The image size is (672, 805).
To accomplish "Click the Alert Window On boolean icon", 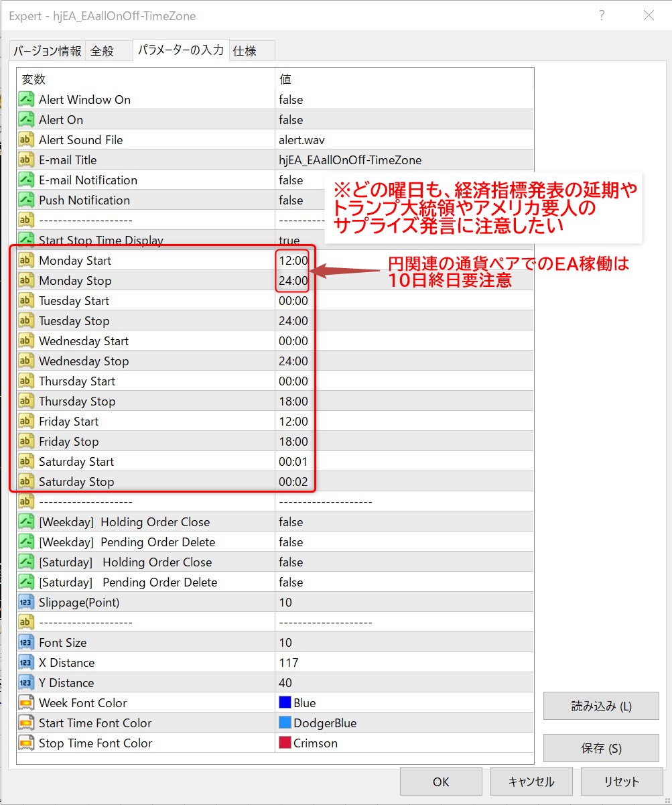I will (26, 100).
